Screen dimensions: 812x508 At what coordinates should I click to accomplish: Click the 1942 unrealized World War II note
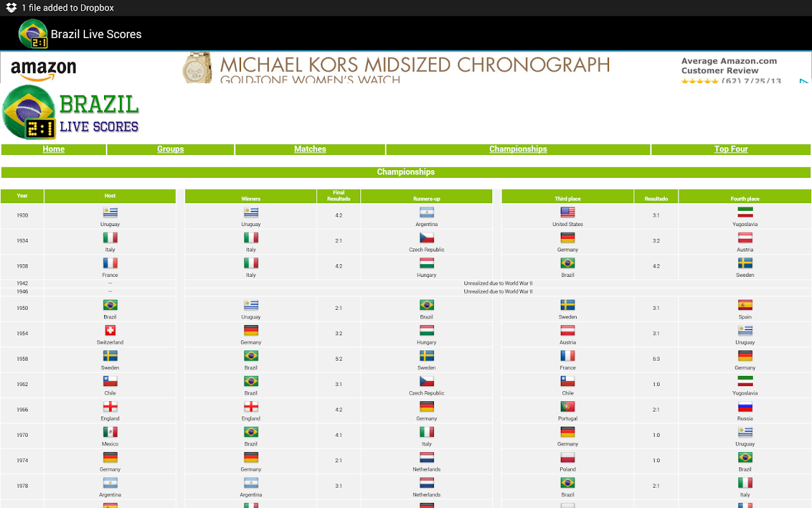point(498,284)
